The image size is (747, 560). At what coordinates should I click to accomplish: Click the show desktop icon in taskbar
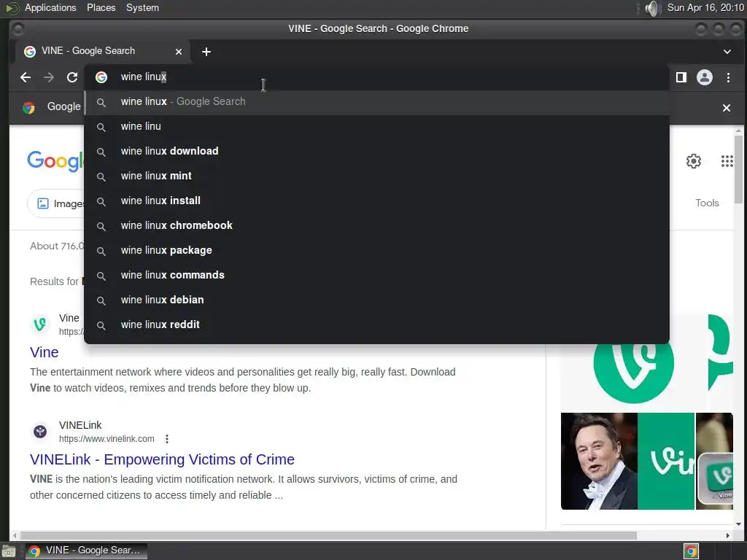[x=8, y=551]
